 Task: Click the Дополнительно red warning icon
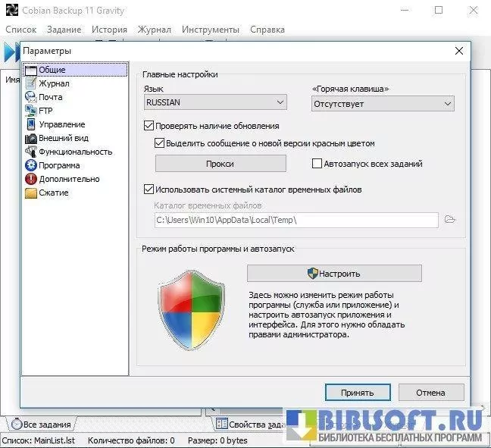[31, 179]
